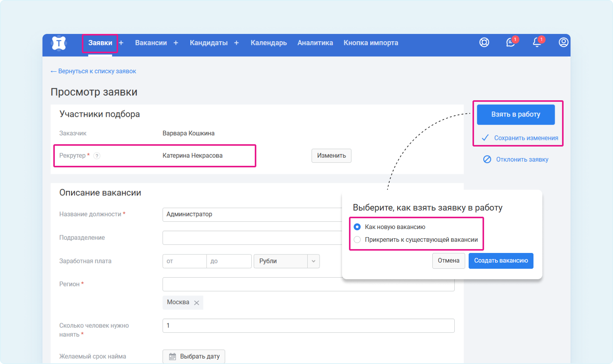The image size is (613, 364).
Task: Click the 'Отклонить заявку' link
Action: pos(522,160)
